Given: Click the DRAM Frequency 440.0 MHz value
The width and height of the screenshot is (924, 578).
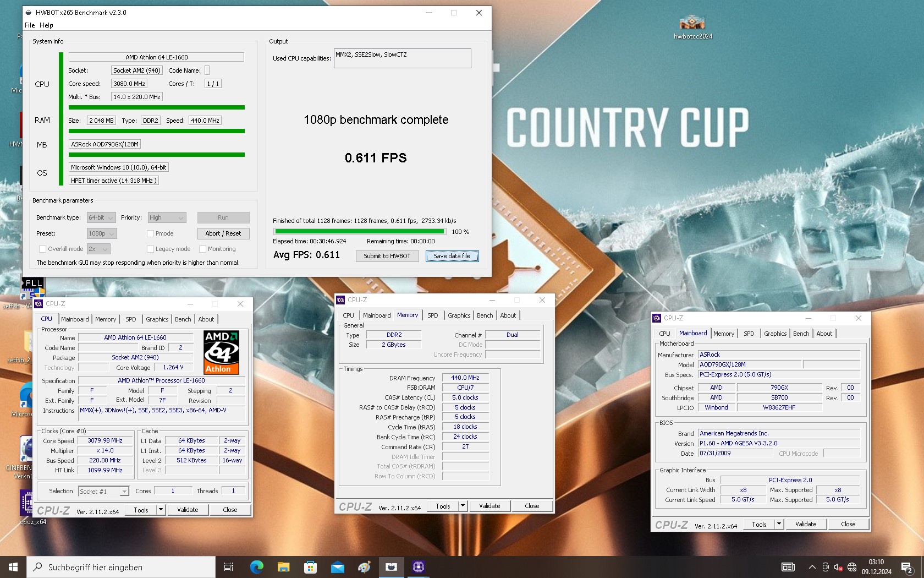Looking at the screenshot, I should point(465,378).
